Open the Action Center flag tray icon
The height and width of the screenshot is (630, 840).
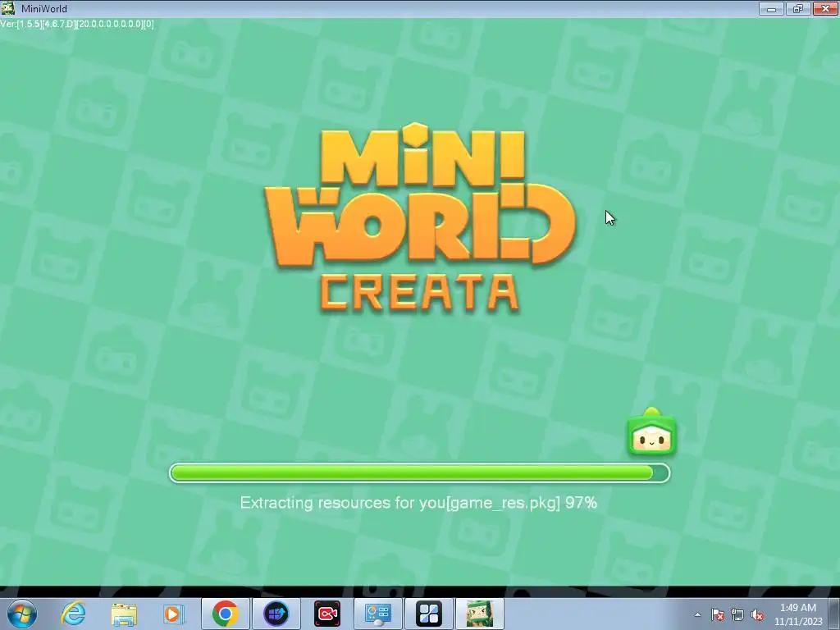(717, 615)
